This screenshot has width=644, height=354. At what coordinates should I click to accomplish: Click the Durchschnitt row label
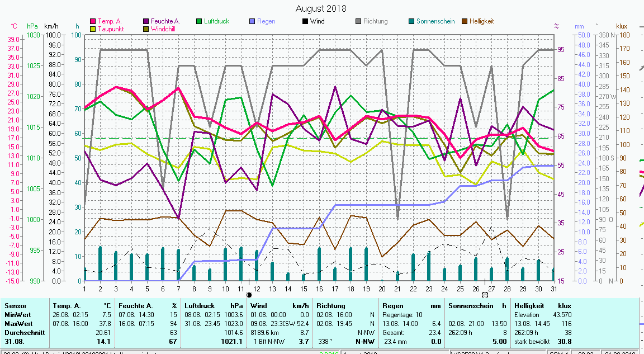pos(23,332)
